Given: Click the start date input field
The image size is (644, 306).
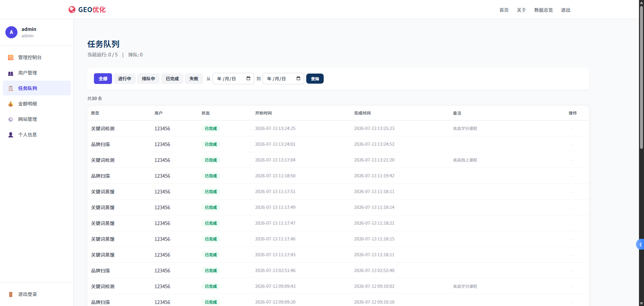Looking at the screenshot, I should [233, 79].
